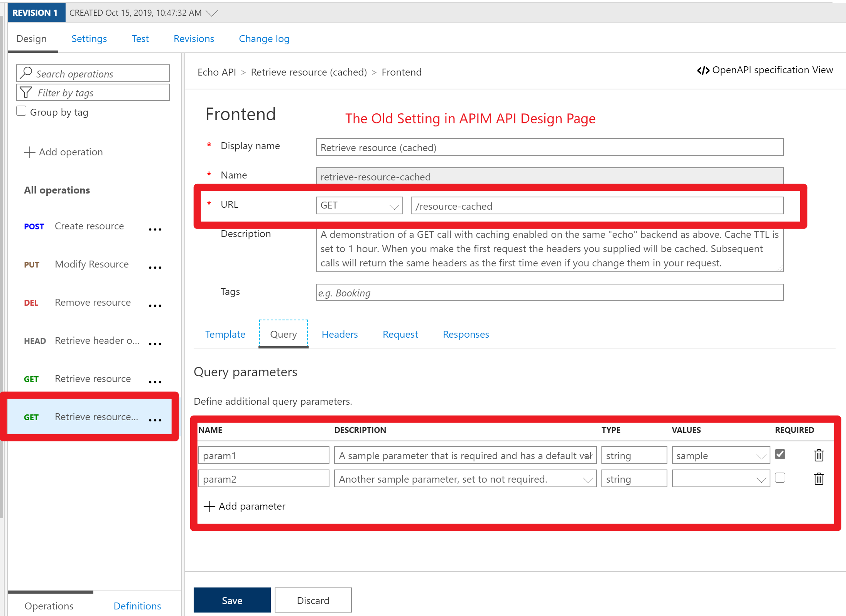
Task: Open the GET HTTP method dropdown
Action: pyautogui.click(x=359, y=206)
